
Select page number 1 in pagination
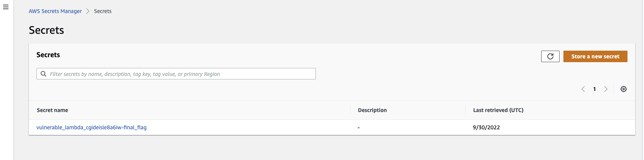[x=594, y=89]
